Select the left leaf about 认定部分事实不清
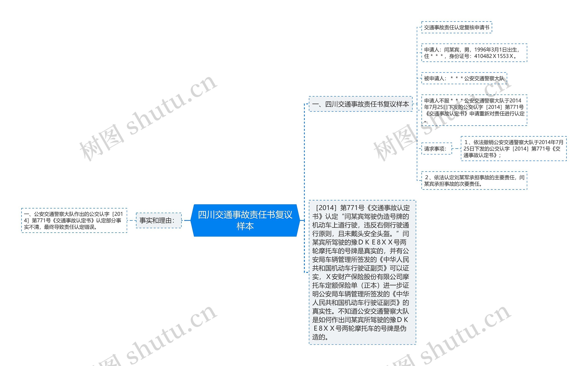This screenshot has width=588, height=366. click(x=74, y=220)
